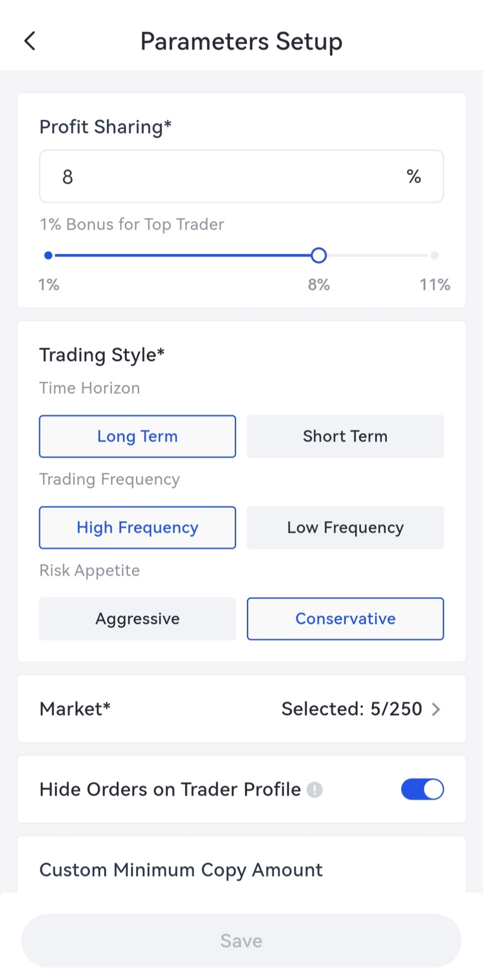
Task: Open Market selection chevron arrow
Action: (435, 709)
